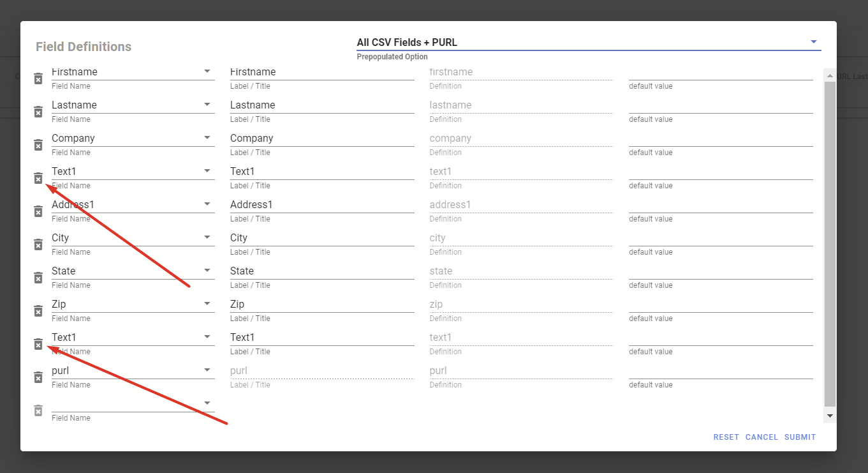Click the RESET button
Screen dimensions: 868x473
pos(726,437)
